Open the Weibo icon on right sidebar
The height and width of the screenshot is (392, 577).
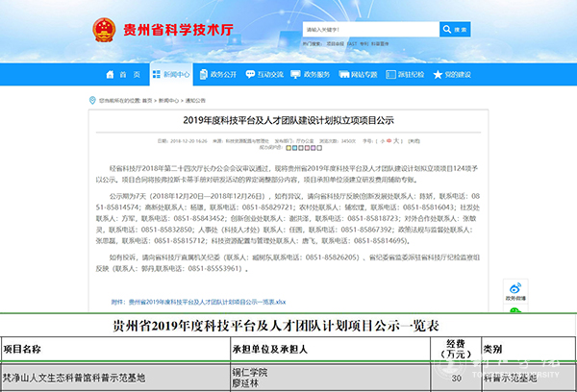[515, 286]
